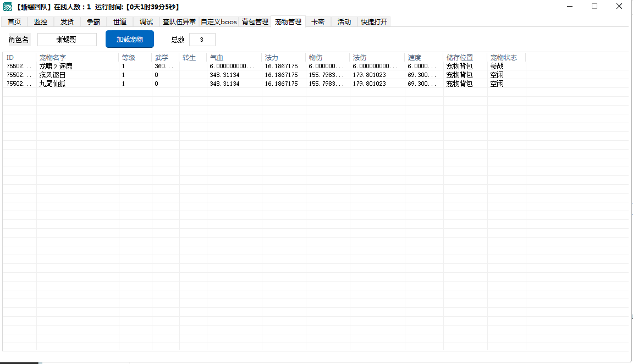
Task: Open the 监控 tab
Action: coord(41,22)
